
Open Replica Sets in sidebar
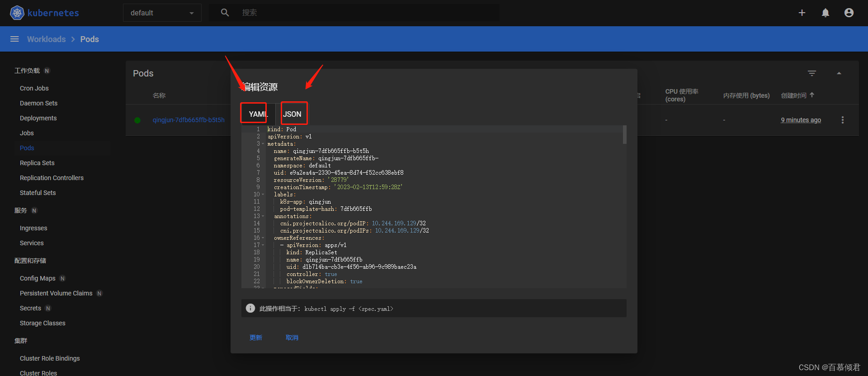[37, 163]
